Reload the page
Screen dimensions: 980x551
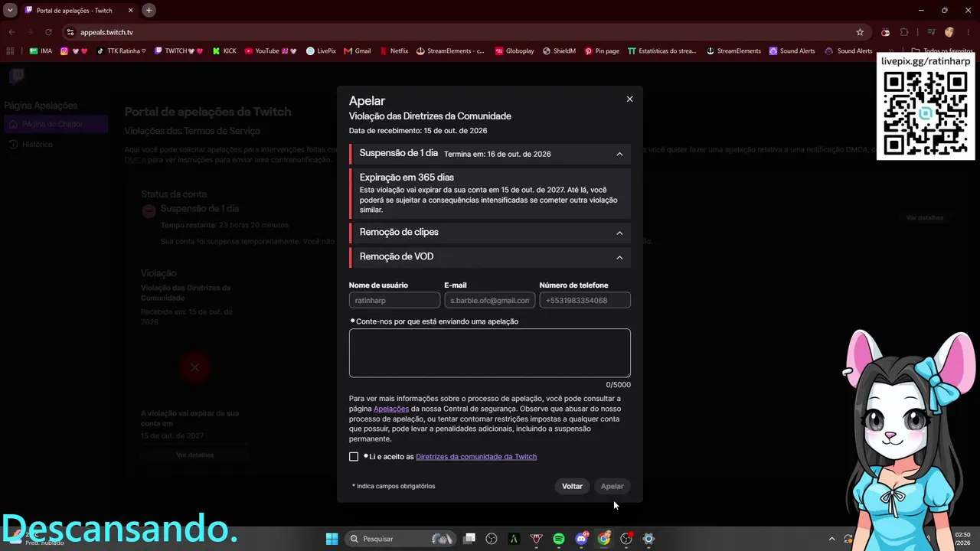coord(48,32)
